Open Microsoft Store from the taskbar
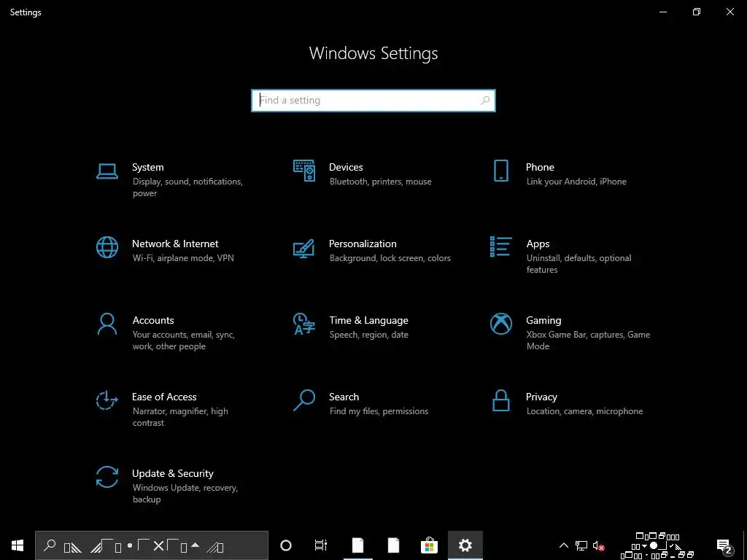 click(429, 545)
